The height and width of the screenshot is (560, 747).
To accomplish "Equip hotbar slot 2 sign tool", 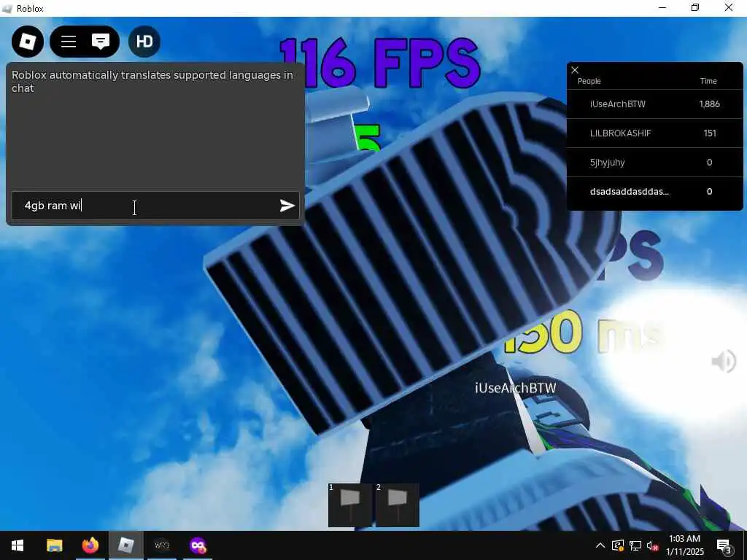I will point(398,505).
